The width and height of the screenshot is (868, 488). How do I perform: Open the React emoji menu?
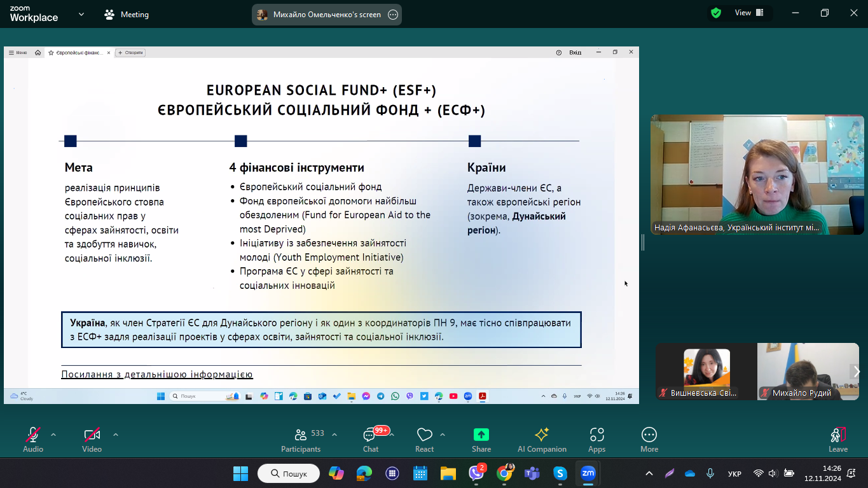click(424, 439)
